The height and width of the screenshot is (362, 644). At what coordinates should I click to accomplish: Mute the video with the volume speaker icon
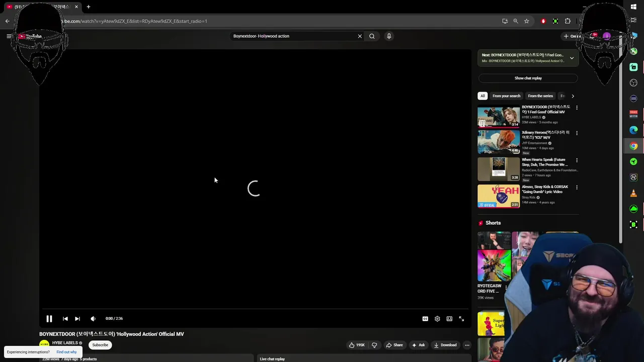(93, 319)
